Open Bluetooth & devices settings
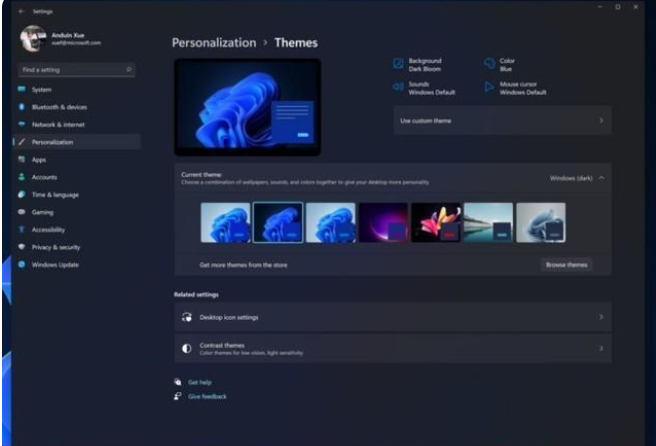Screen dimensions: 656x446 (x=77, y=107)
